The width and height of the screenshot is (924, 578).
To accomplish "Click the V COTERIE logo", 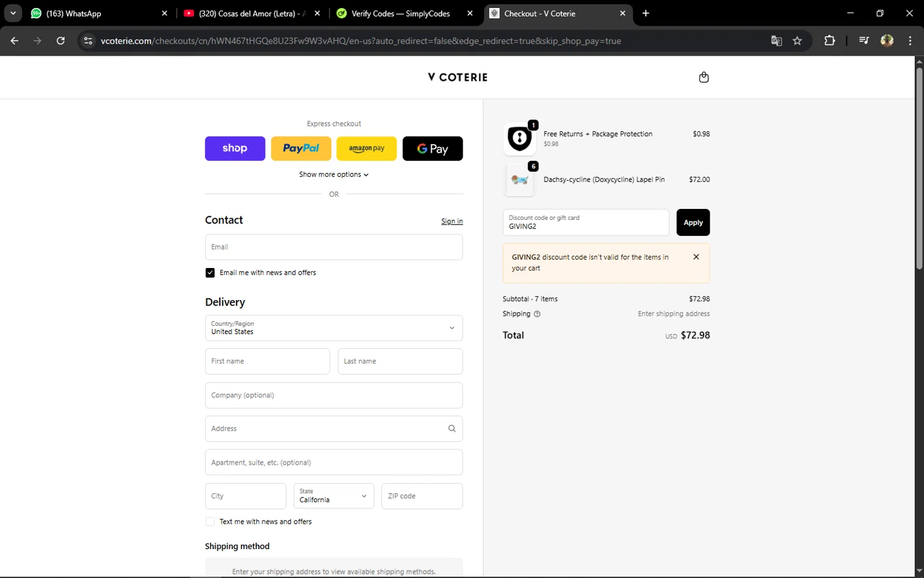I will (458, 77).
